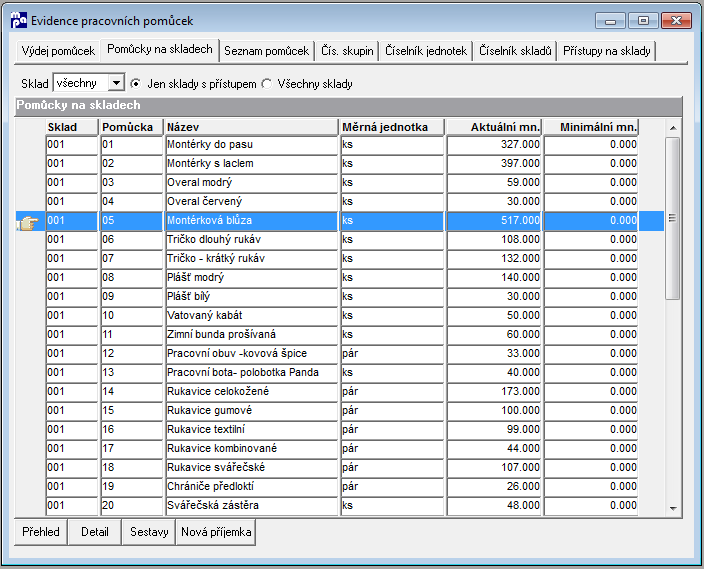Click pomůcka code 12 cell
Screen dimensions: 704x569
click(132, 353)
